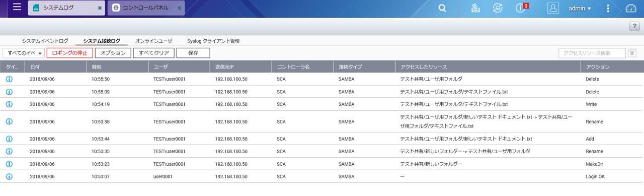The width and height of the screenshot is (644, 196).
Task: Open the vertical three-dot more menu
Action: [608, 8]
